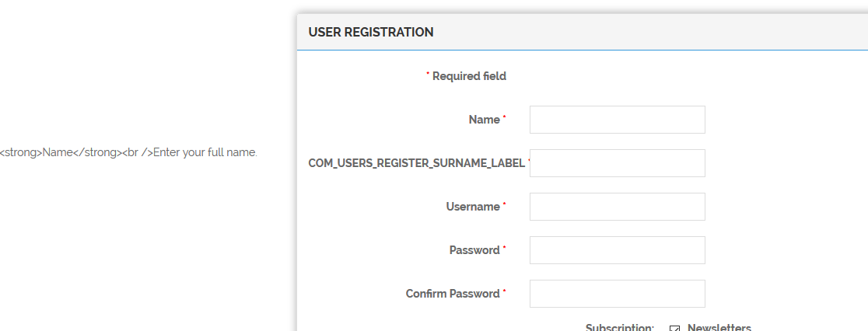The image size is (868, 331).
Task: Click the Required field notice
Action: pyautogui.click(x=469, y=76)
